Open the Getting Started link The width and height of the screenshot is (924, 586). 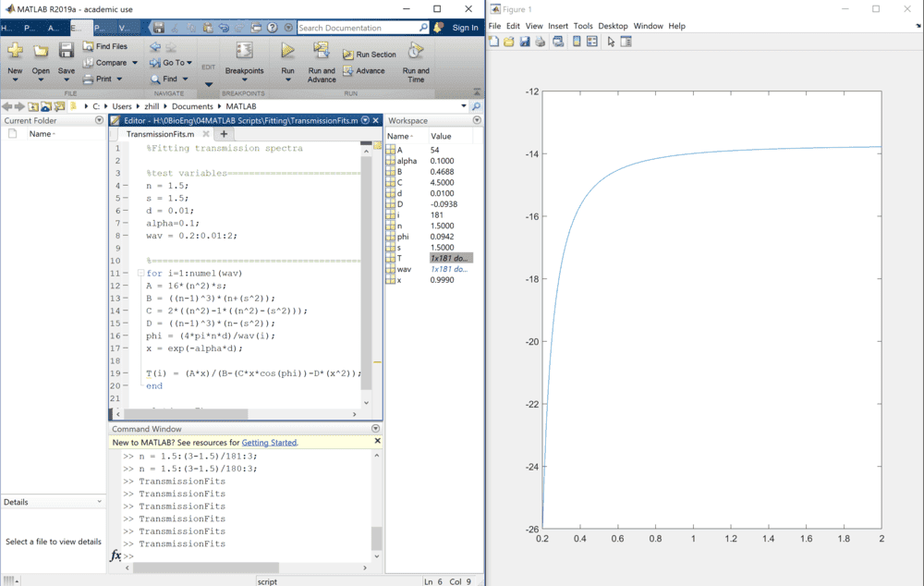pos(269,443)
